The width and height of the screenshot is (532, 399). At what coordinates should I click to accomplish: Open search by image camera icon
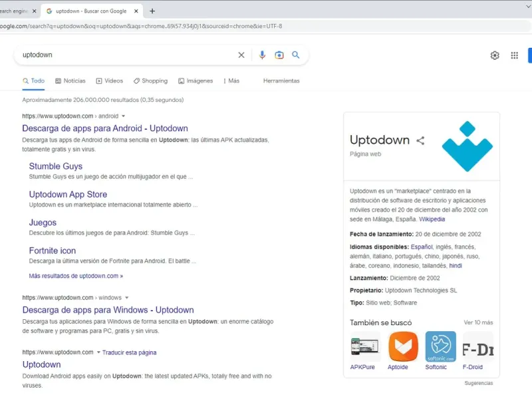(279, 55)
